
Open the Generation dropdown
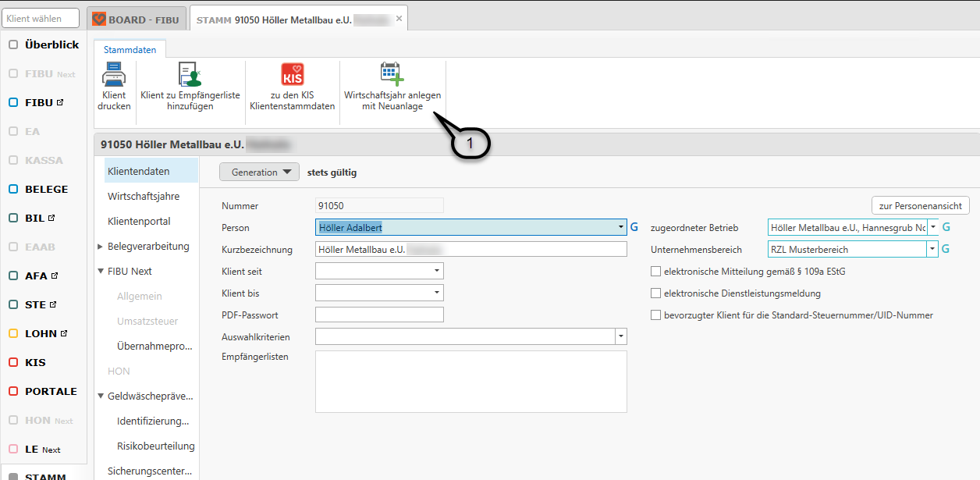point(259,172)
